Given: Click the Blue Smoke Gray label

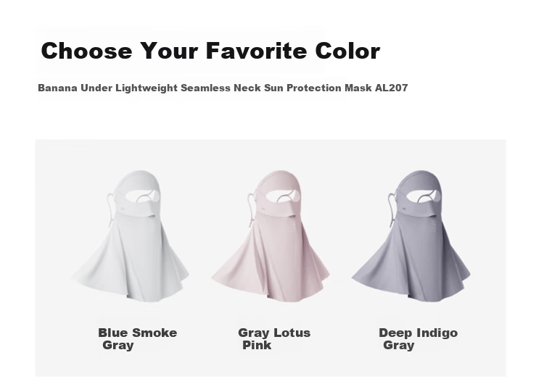Looking at the screenshot, I should 138,338.
